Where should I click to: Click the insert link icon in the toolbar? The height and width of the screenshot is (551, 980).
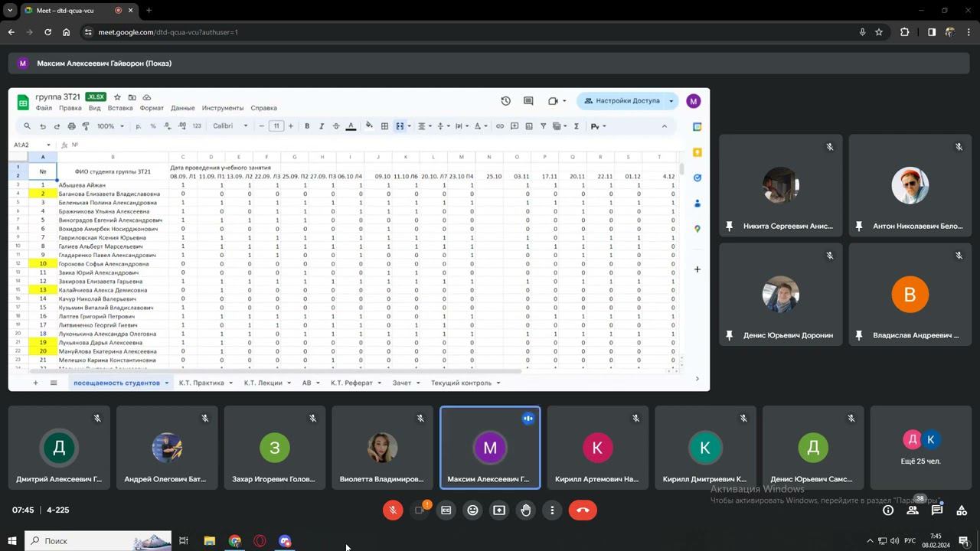click(x=500, y=126)
